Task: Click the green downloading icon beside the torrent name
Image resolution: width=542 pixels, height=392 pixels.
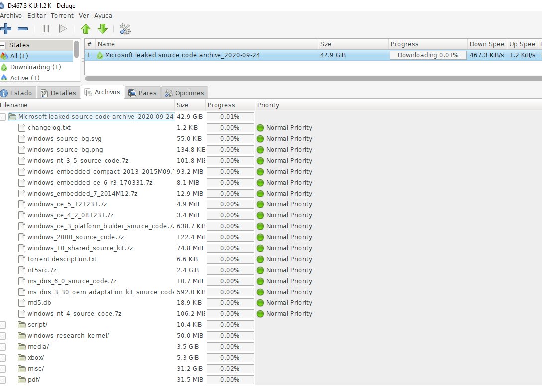Action: point(100,55)
